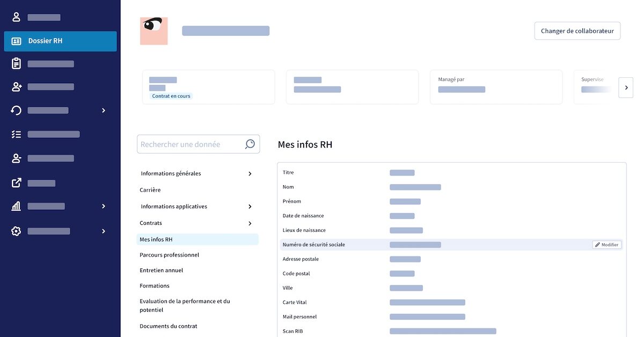This screenshot has height=337, width=644.
Task: Click the Changer de collaborateur button
Action: pyautogui.click(x=577, y=31)
